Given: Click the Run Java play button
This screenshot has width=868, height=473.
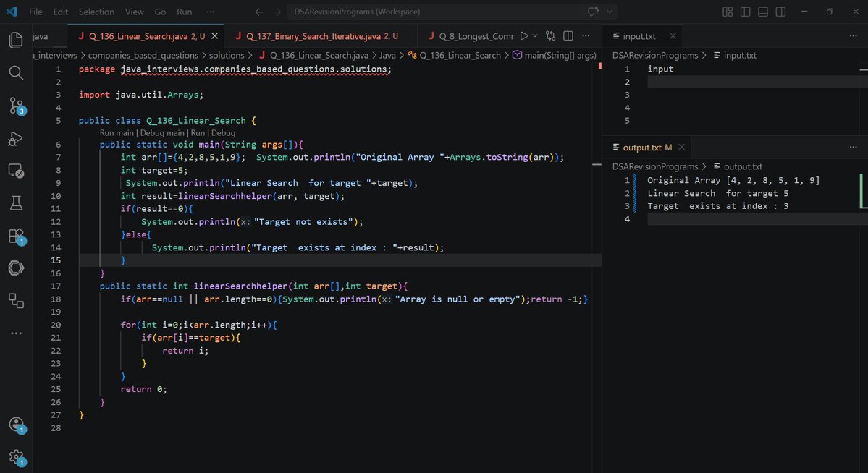Looking at the screenshot, I should 523,36.
